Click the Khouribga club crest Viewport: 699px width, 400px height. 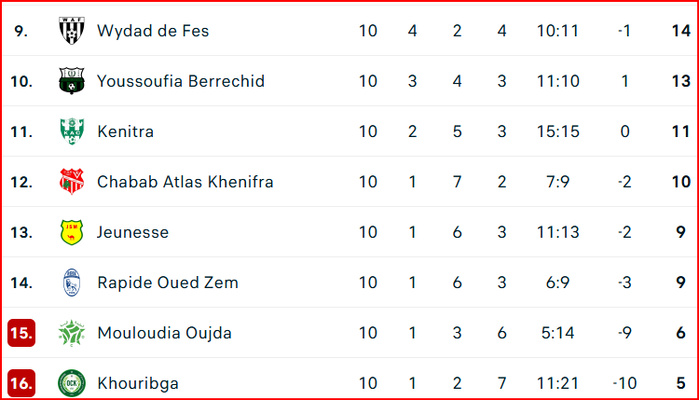click(x=71, y=383)
